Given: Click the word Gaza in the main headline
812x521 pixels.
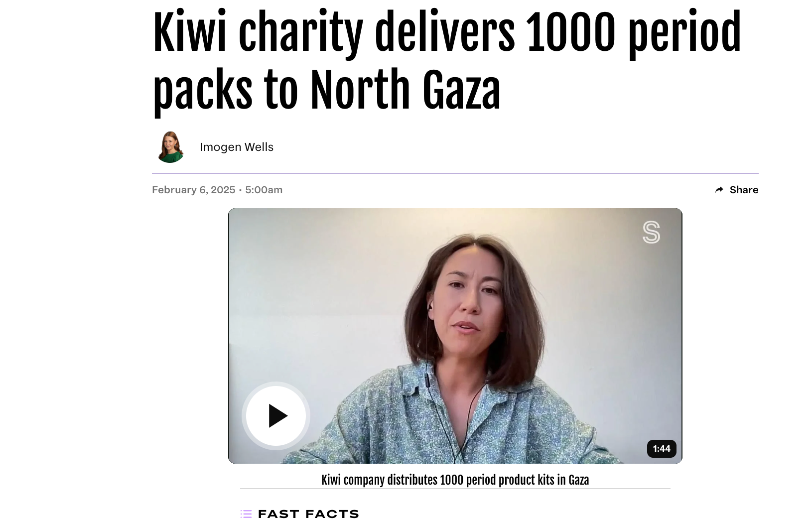Looking at the screenshot, I should point(461,90).
